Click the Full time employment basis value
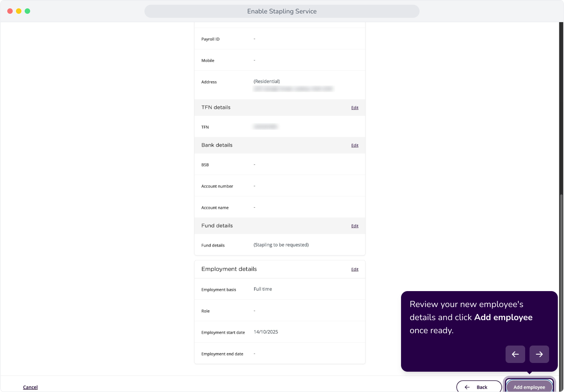The width and height of the screenshot is (564, 392). pos(263,289)
